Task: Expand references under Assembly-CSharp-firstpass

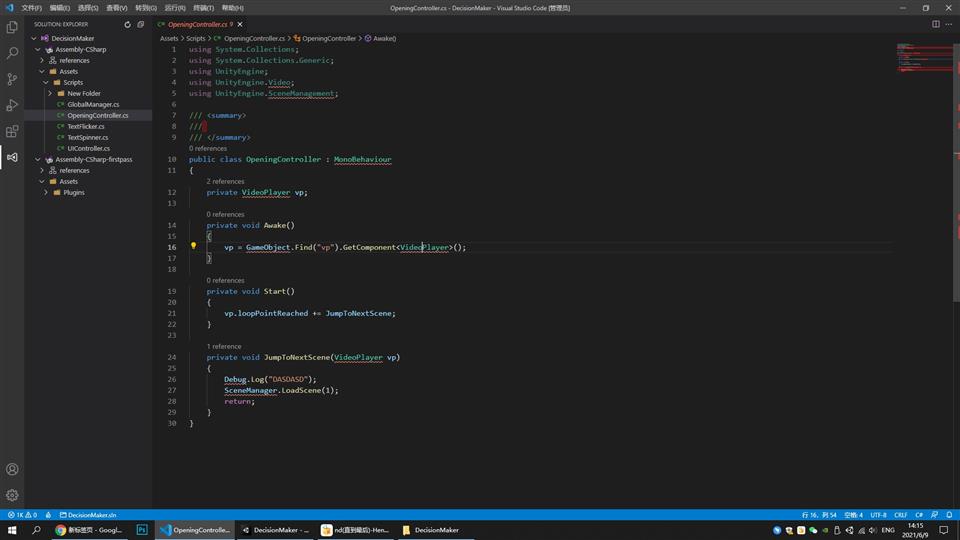Action: [x=42, y=171]
